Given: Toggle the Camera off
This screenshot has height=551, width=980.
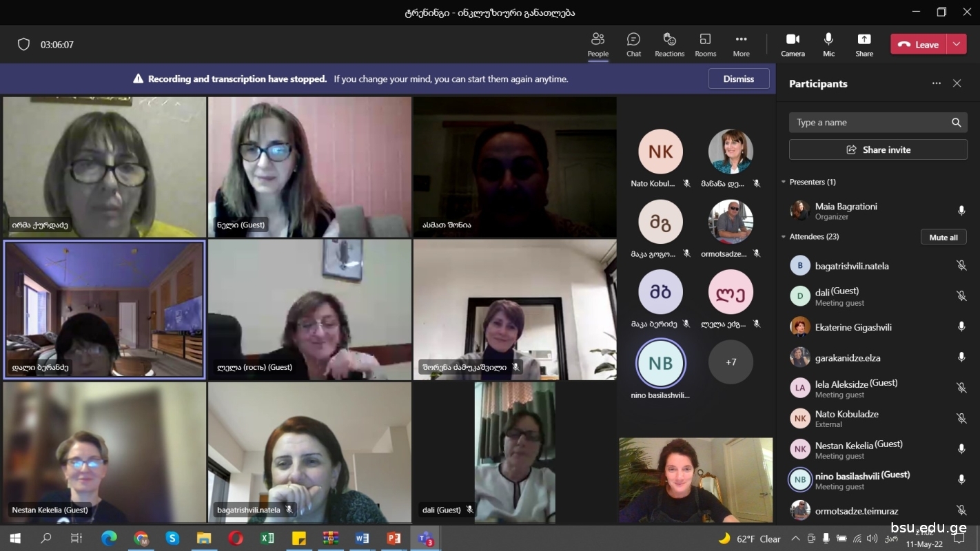Looking at the screenshot, I should (793, 45).
